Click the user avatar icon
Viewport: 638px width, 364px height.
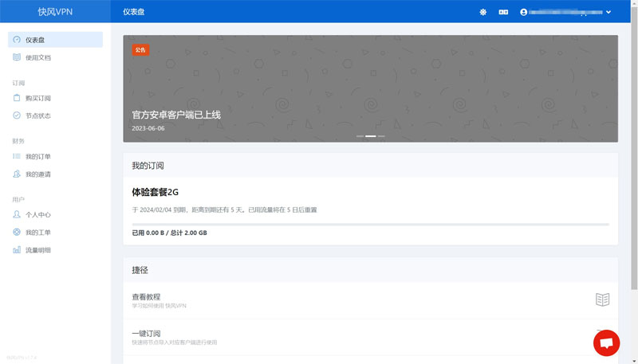click(x=524, y=12)
